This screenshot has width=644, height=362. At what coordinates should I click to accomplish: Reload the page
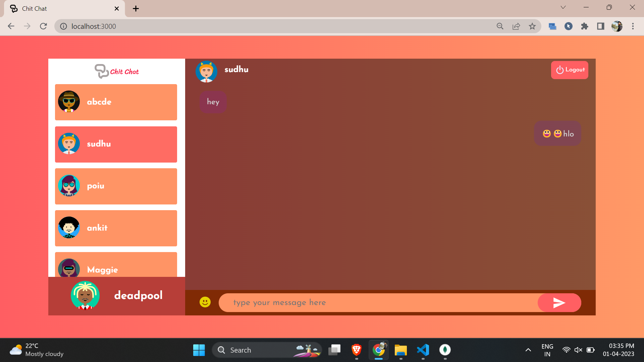click(x=43, y=26)
